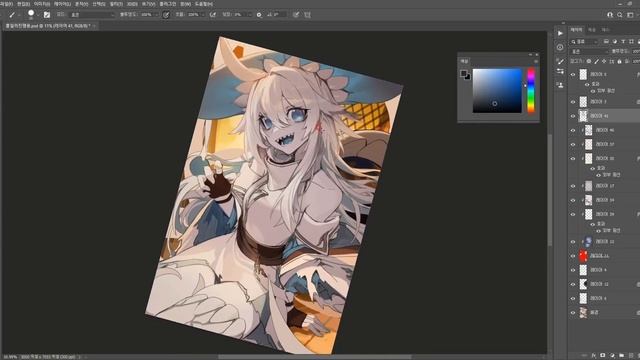Open the person-shaped panel icon in dock

click(x=560, y=85)
